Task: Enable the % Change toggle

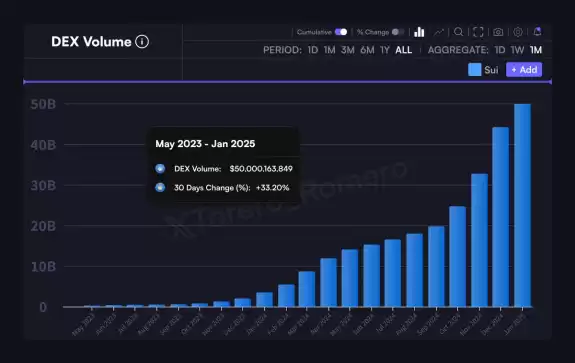Action: [x=398, y=32]
